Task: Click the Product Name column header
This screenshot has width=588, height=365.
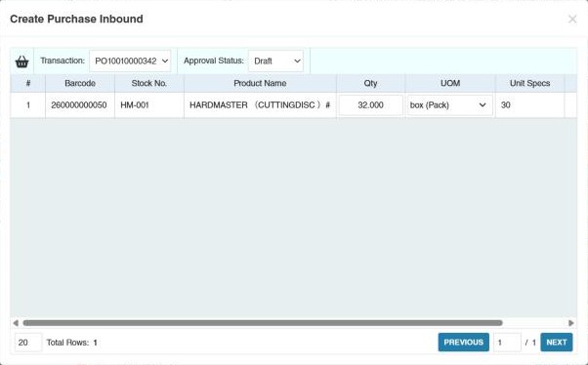Action: tap(260, 83)
